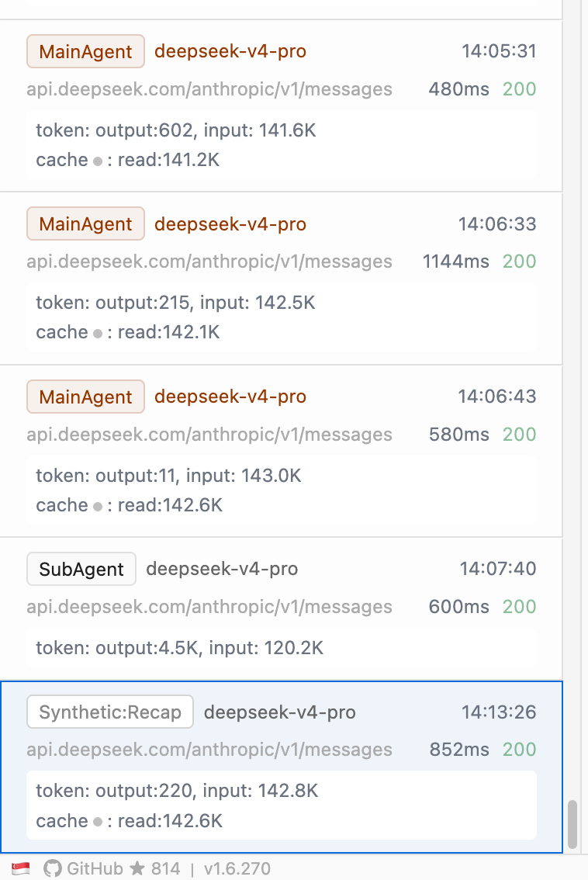Image resolution: width=588 pixels, height=880 pixels.
Task: Click the 1144ms duration value
Action: tap(455, 262)
